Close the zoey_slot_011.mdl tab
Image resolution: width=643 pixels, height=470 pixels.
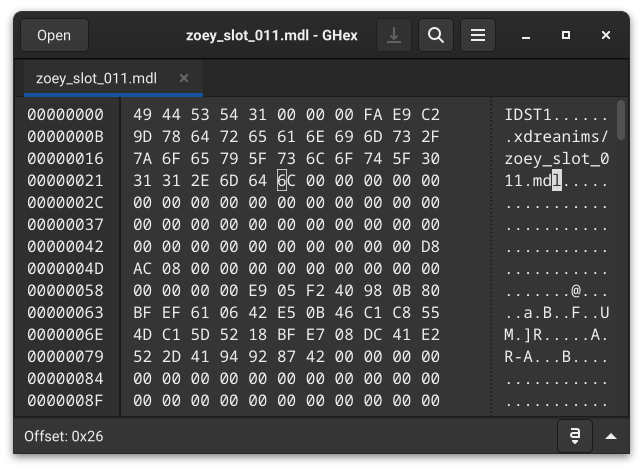(x=184, y=78)
